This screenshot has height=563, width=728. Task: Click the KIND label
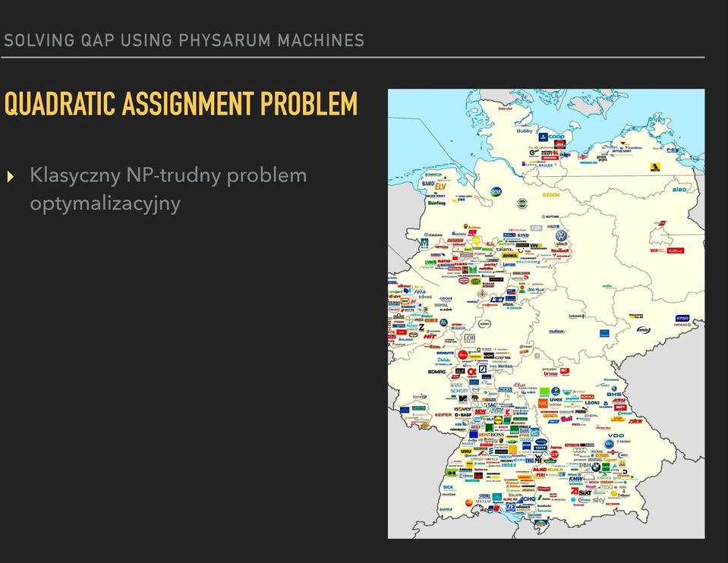[523, 235]
